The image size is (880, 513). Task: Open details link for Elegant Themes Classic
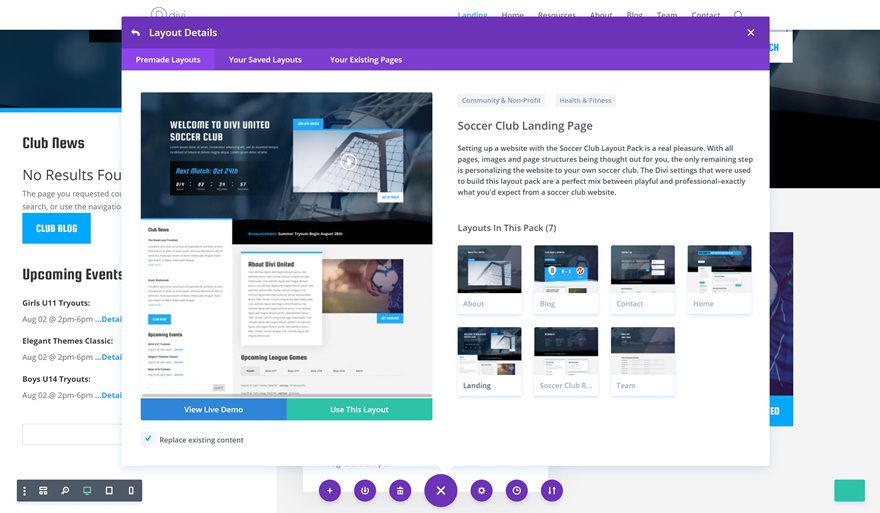(x=108, y=357)
